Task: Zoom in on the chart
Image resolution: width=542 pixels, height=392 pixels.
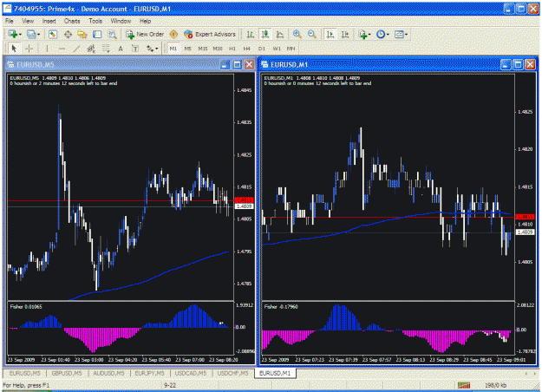Action: (297, 34)
